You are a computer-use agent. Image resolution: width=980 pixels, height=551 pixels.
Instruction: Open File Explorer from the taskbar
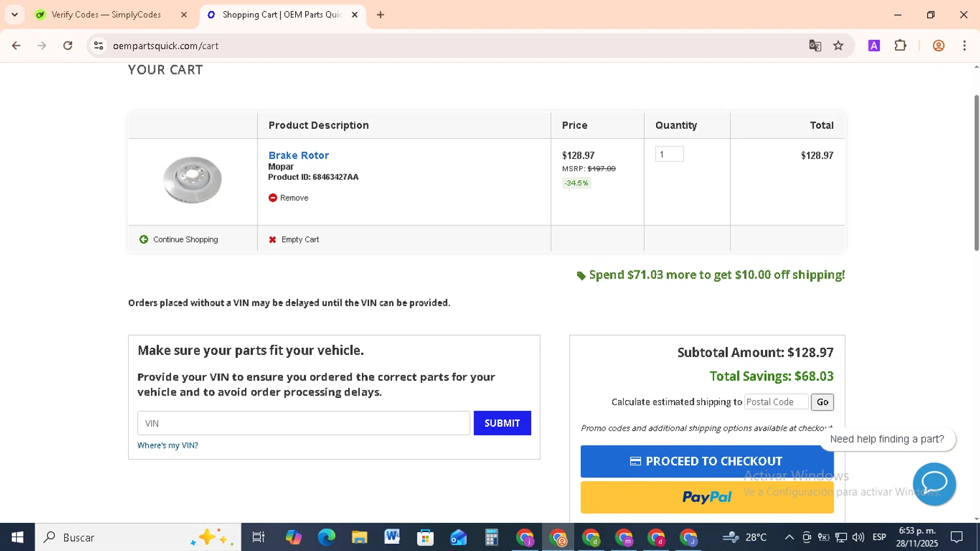pyautogui.click(x=359, y=537)
